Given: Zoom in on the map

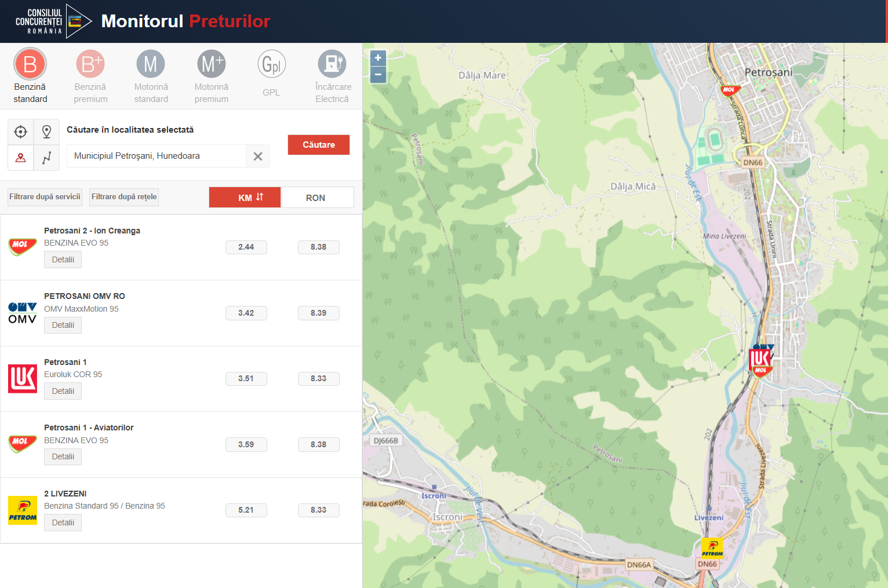Looking at the screenshot, I should [x=378, y=58].
